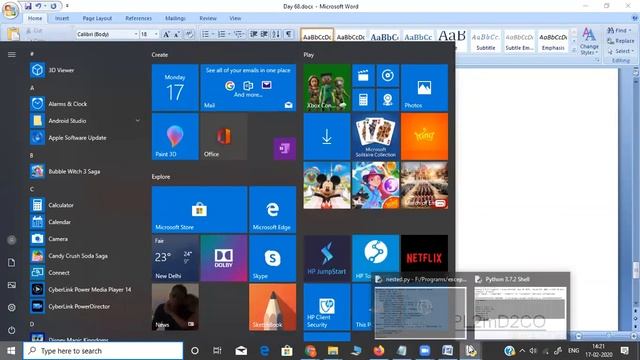Open the font name dropdown in Word
This screenshot has width=640, height=360.
click(x=136, y=34)
